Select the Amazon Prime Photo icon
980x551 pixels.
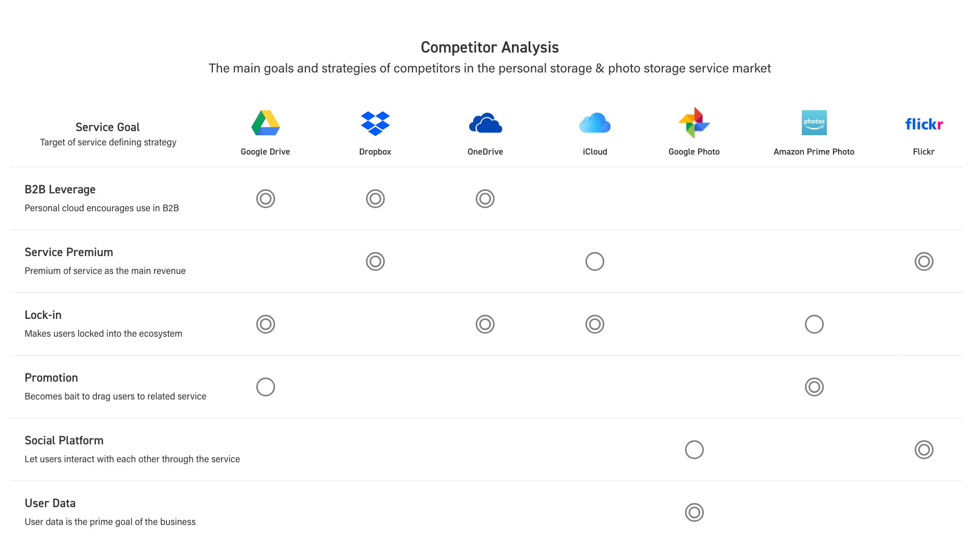[814, 122]
